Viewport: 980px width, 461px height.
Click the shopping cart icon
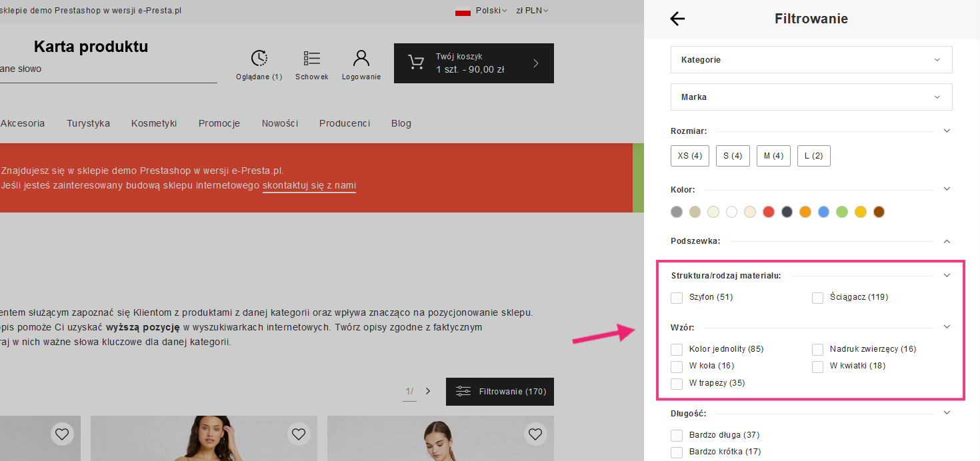416,63
